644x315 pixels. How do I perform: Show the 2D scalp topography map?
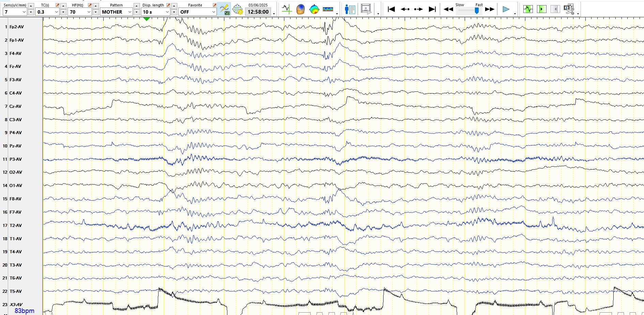tap(314, 9)
